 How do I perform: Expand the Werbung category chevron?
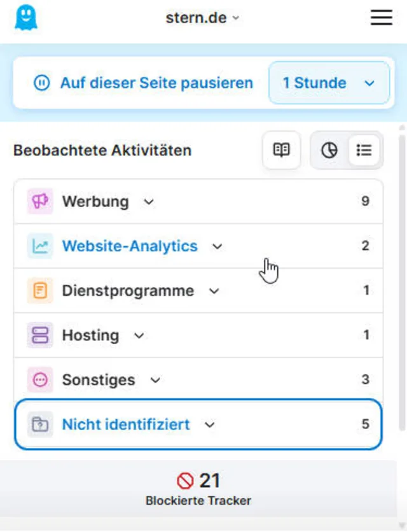tap(149, 202)
